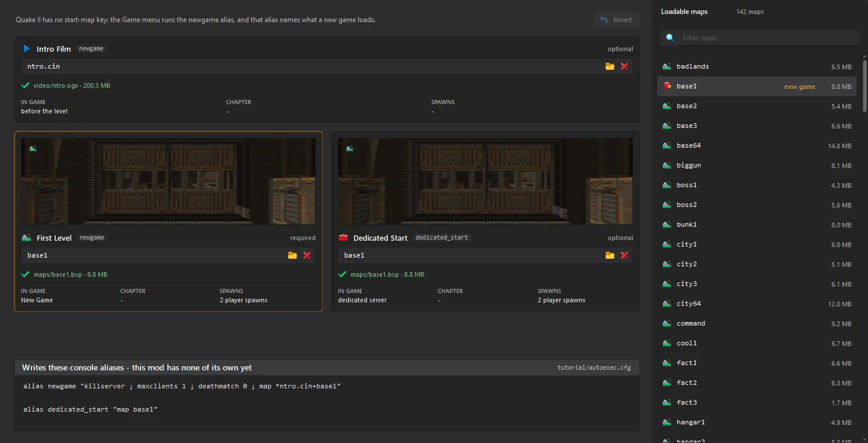Click the map icon beside command
Screen dimensions: 868x443
(667, 323)
